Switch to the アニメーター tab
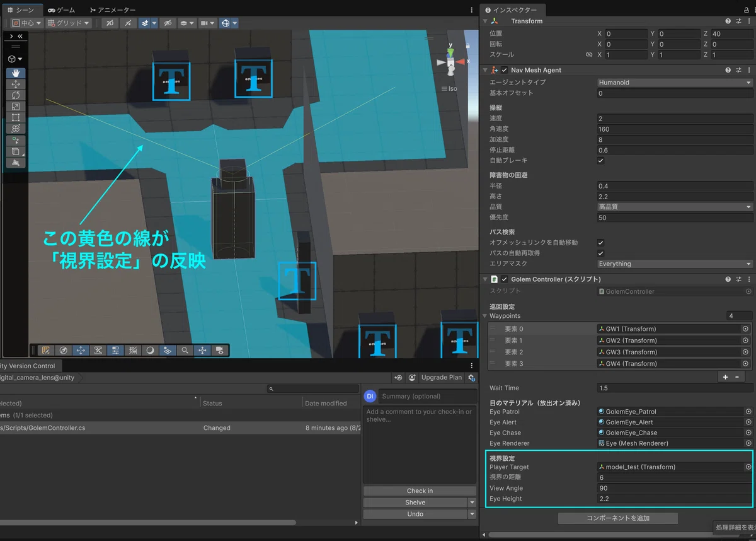756x541 pixels. tap(113, 10)
